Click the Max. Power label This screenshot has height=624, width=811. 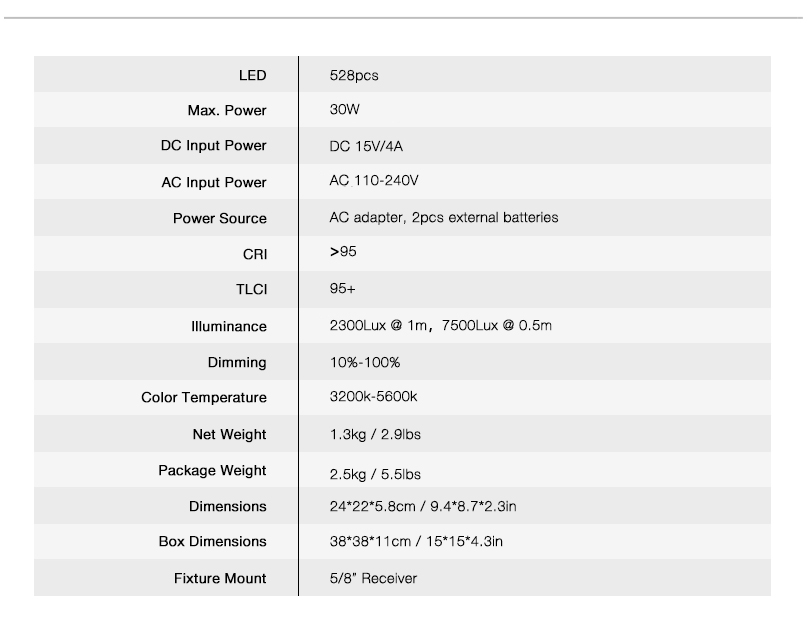[227, 110]
